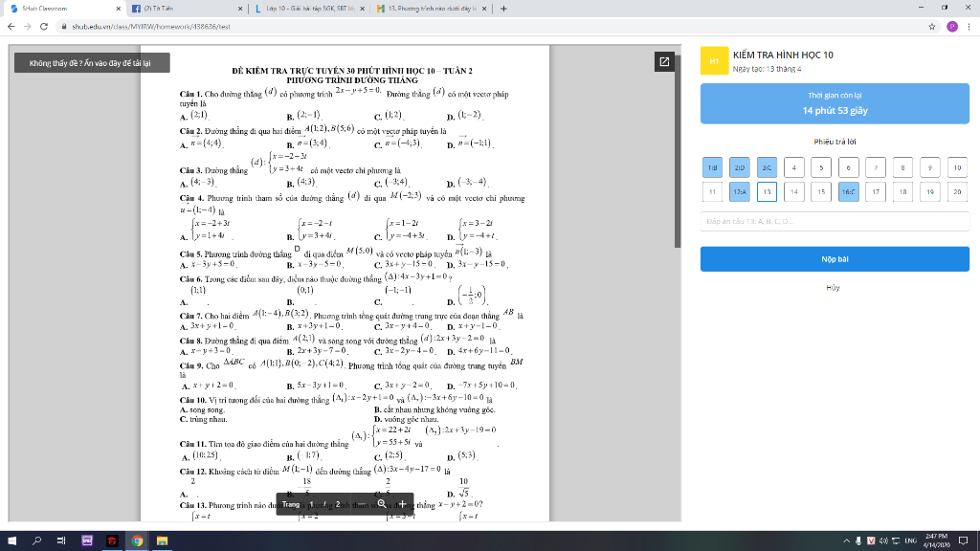This screenshot has height=551, width=980.
Task: Bookmark this page with the star icon
Action: [x=932, y=26]
